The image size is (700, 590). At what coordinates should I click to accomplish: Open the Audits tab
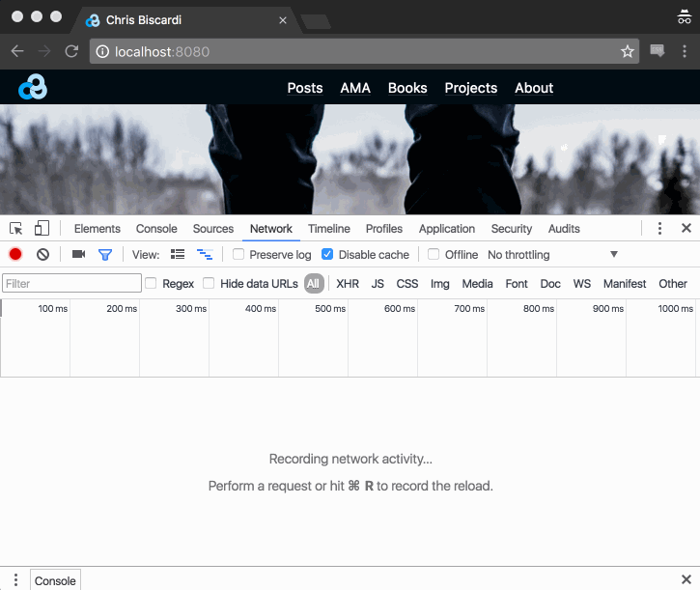click(x=564, y=229)
